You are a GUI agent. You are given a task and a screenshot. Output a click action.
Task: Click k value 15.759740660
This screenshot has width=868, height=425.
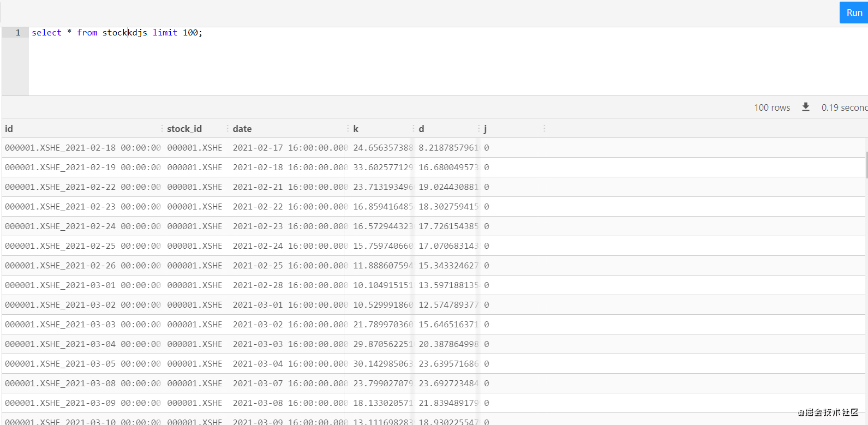(383, 246)
